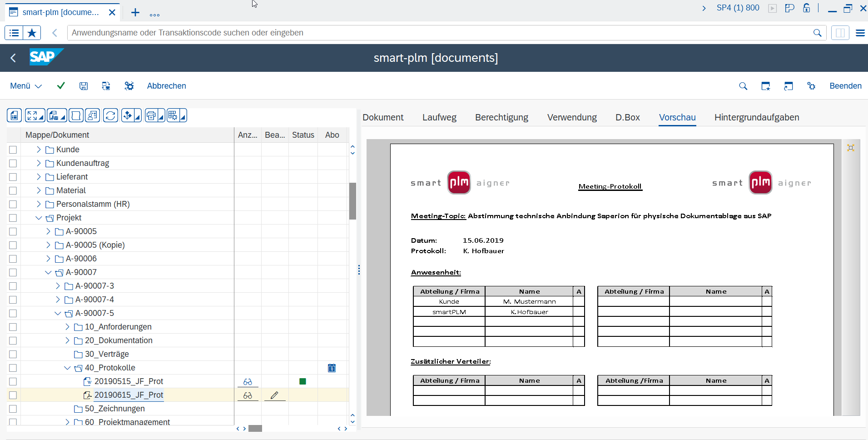Viewport: 868px width, 440px height.
Task: Click the toolbar search magnifier icon
Action: (743, 86)
